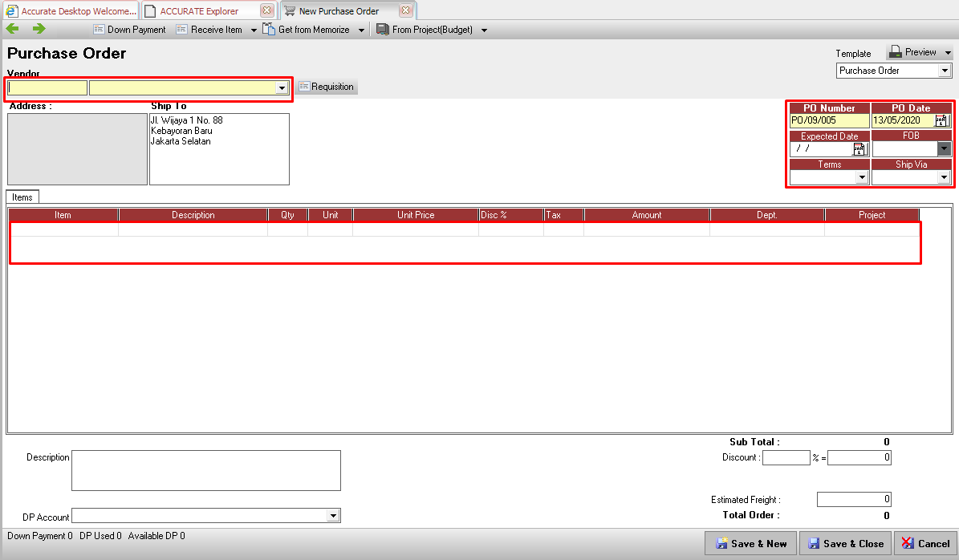The width and height of the screenshot is (959, 560).
Task: Select the Items tab
Action: coord(22,197)
